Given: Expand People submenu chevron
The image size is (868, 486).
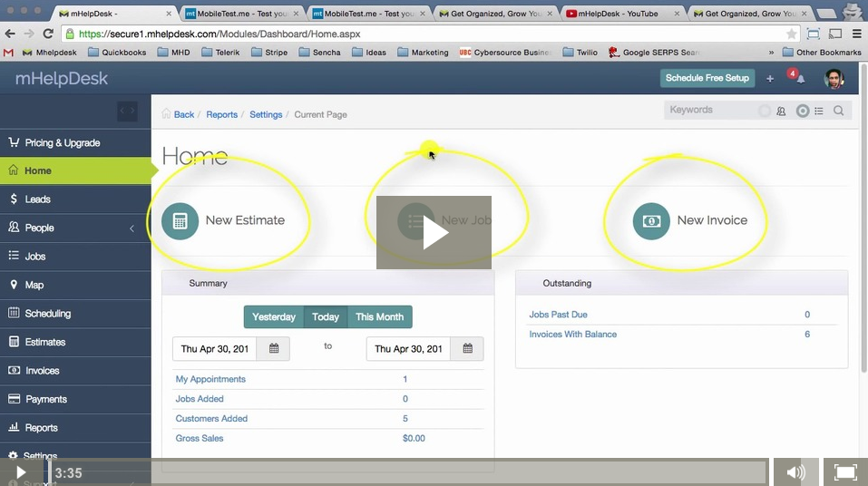Looking at the screenshot, I should [132, 228].
